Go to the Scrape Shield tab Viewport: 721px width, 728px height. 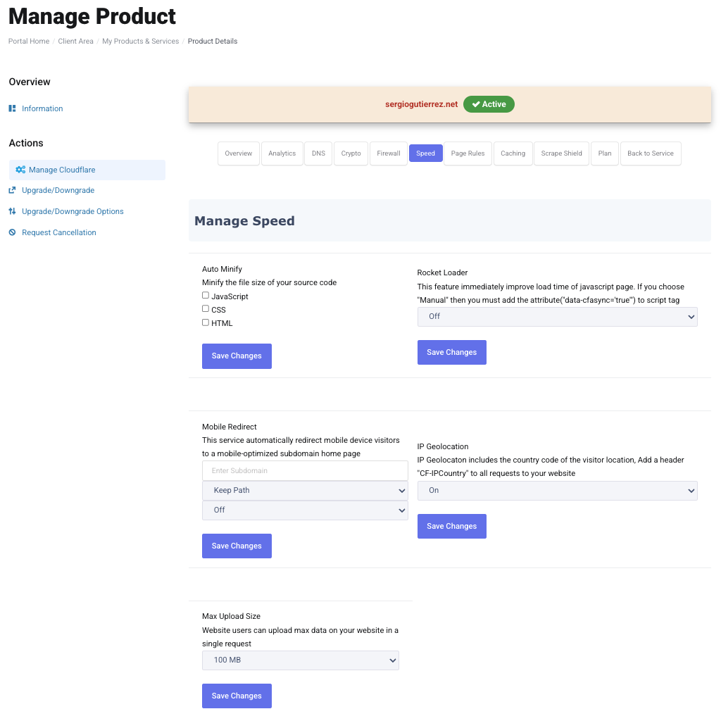(561, 153)
